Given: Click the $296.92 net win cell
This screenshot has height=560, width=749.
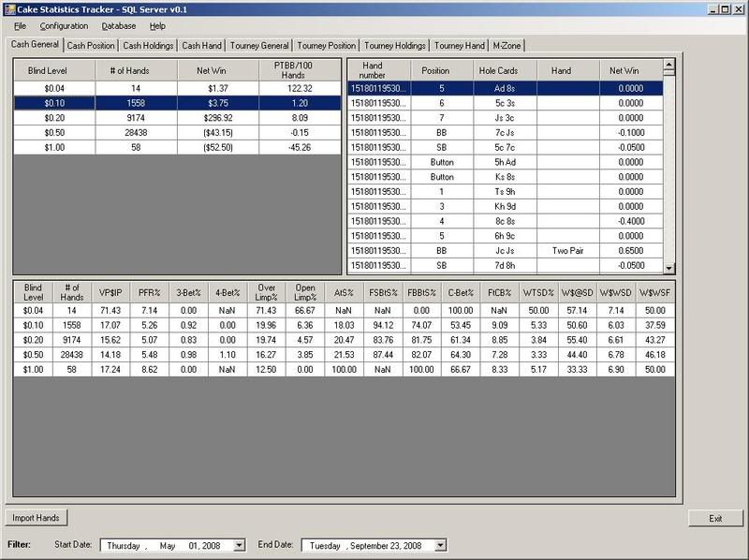Looking at the screenshot, I should [218, 118].
